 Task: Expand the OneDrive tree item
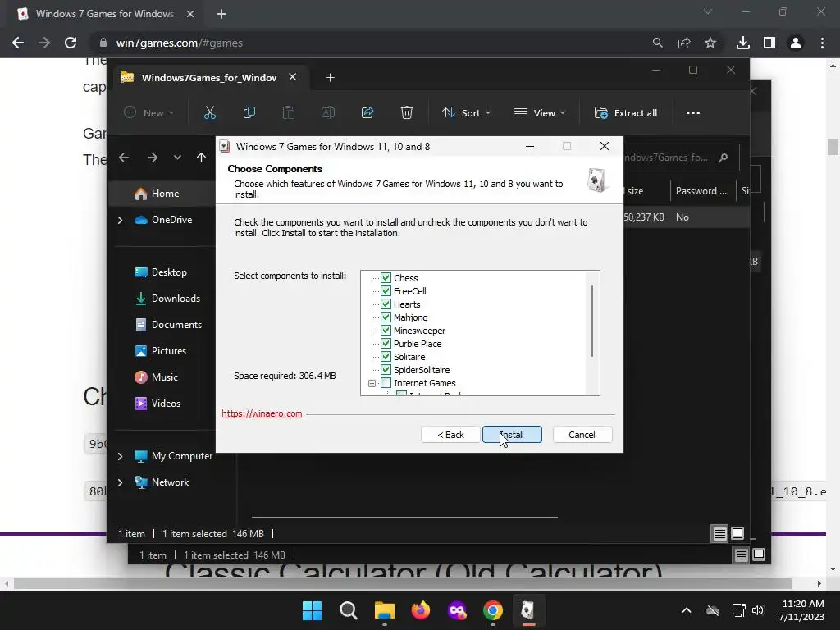[x=120, y=220]
